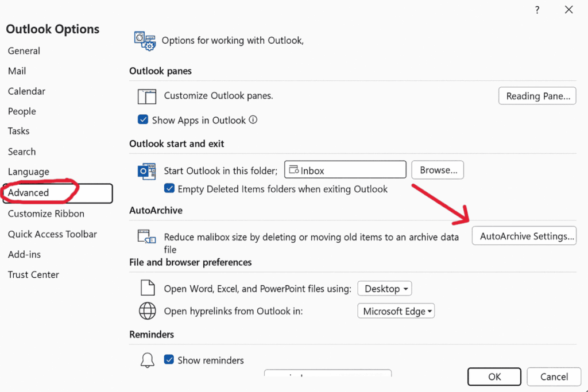Image resolution: width=588 pixels, height=392 pixels.
Task: Select the Search options category
Action: [22, 152]
